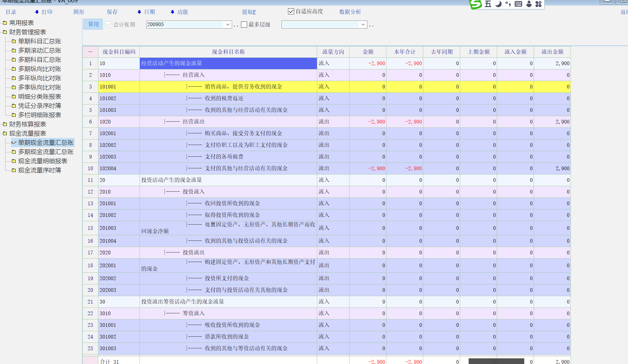Open the 目录 menu

pyautogui.click(x=11, y=12)
